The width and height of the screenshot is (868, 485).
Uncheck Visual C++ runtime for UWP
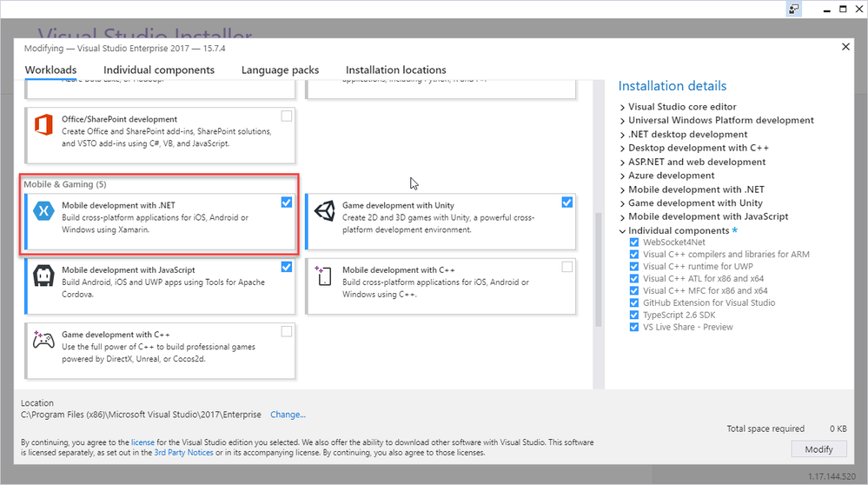(633, 267)
